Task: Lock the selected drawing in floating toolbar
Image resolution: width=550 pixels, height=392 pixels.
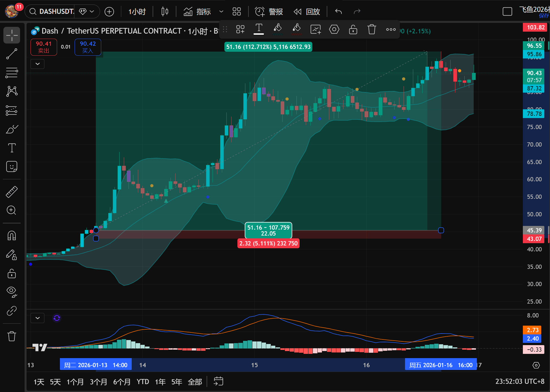Action: (353, 29)
